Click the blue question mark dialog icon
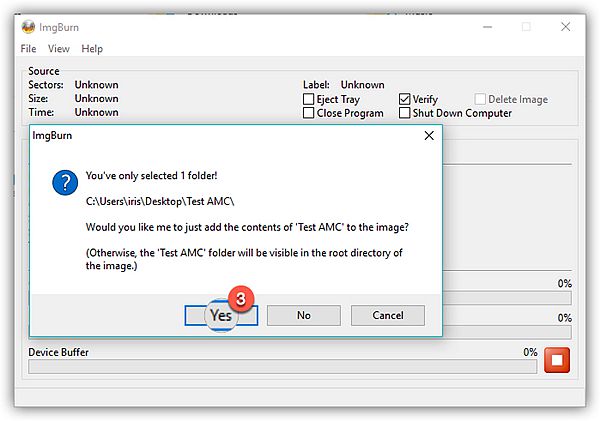 click(x=64, y=182)
